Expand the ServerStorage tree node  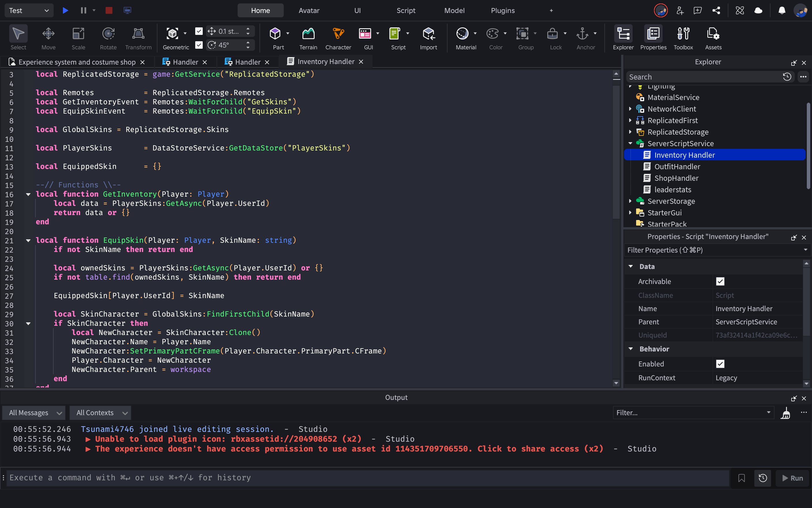tap(630, 201)
